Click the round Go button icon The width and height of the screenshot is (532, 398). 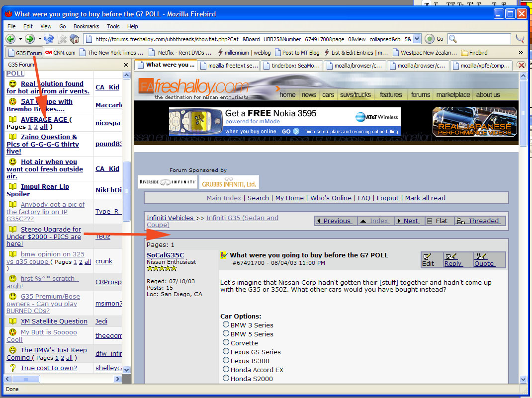(x=430, y=39)
